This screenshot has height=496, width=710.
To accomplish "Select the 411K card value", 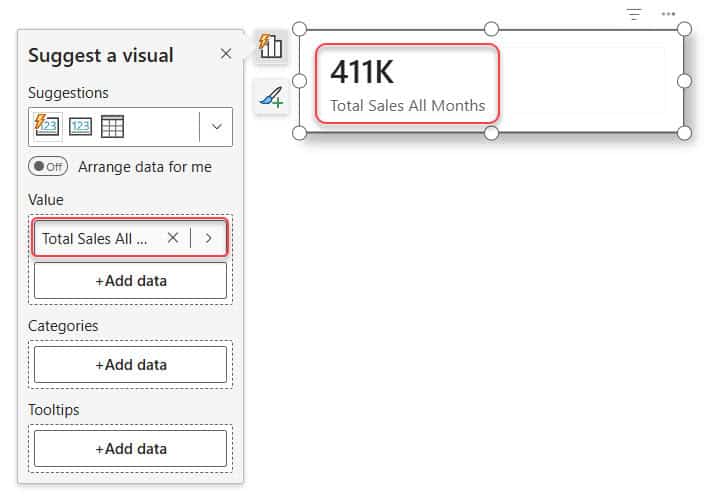I will [362, 72].
